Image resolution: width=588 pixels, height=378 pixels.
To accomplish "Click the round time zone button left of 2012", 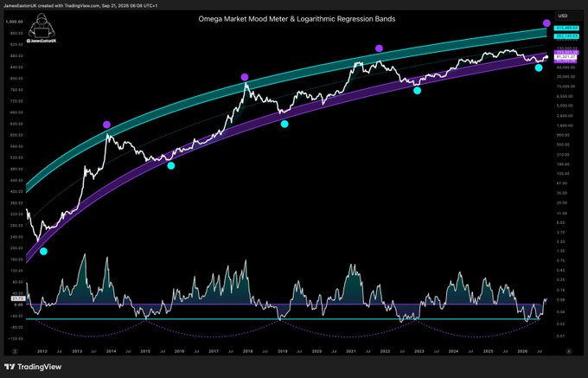I will point(15,351).
